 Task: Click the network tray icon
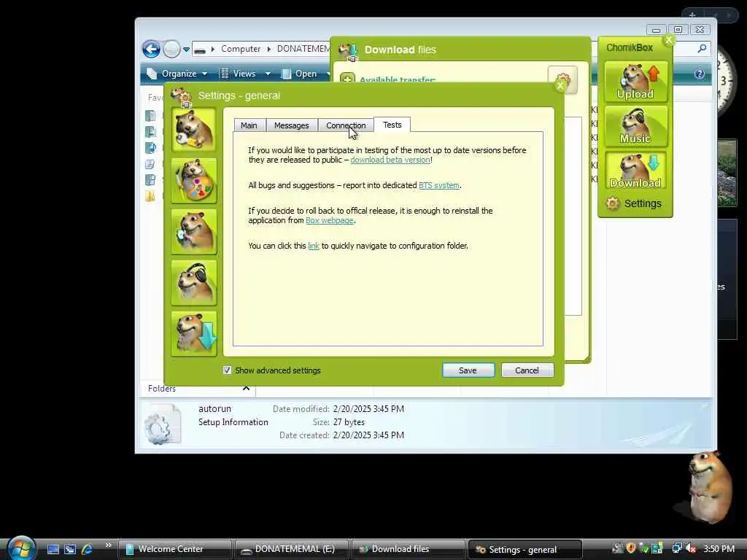(677, 548)
